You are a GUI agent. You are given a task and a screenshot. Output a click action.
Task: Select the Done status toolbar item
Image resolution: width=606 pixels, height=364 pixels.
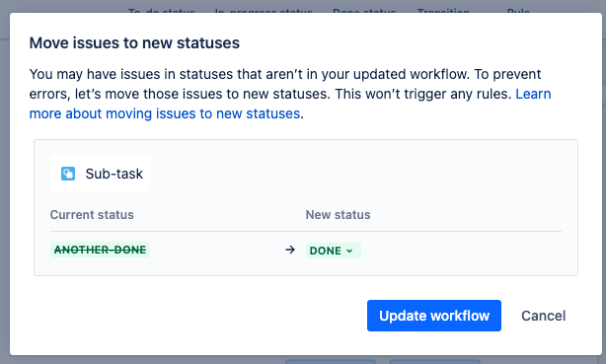[364, 11]
